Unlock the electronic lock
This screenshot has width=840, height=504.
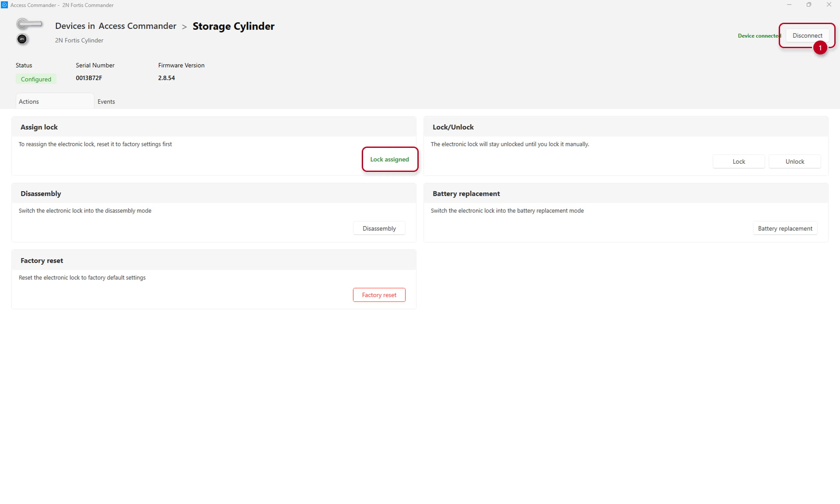[x=794, y=161]
